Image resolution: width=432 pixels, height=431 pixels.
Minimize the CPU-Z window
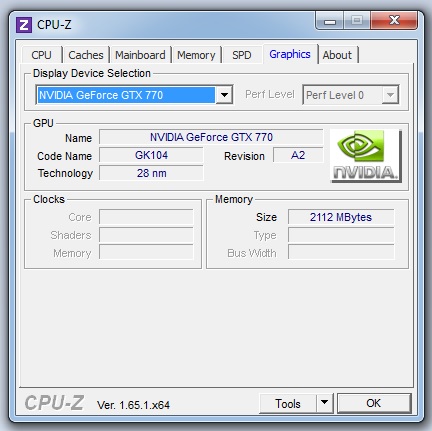click(330, 22)
